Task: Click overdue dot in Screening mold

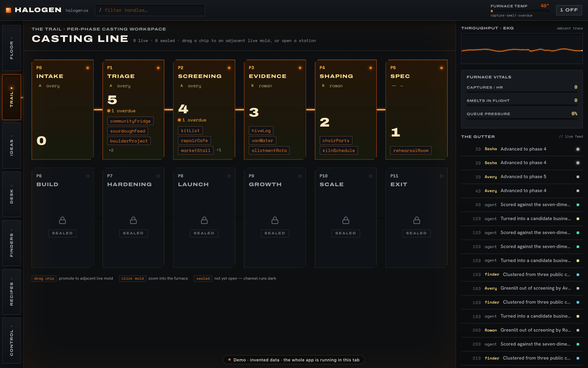Action: pyautogui.click(x=179, y=120)
